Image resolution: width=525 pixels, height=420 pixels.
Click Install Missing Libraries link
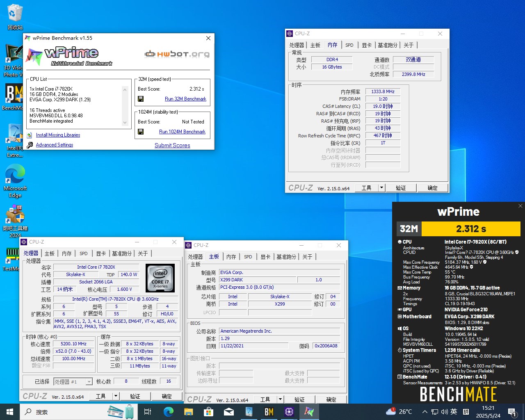(x=58, y=135)
